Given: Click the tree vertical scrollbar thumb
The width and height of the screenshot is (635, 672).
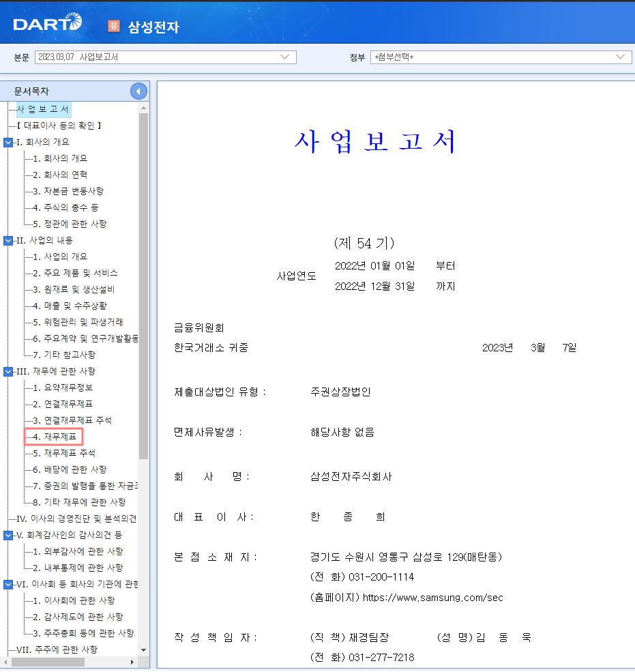Looking at the screenshot, I should coord(143,286).
